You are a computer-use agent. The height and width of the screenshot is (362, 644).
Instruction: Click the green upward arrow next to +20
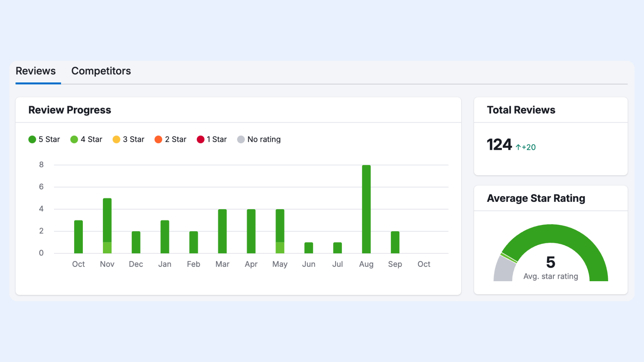click(518, 147)
